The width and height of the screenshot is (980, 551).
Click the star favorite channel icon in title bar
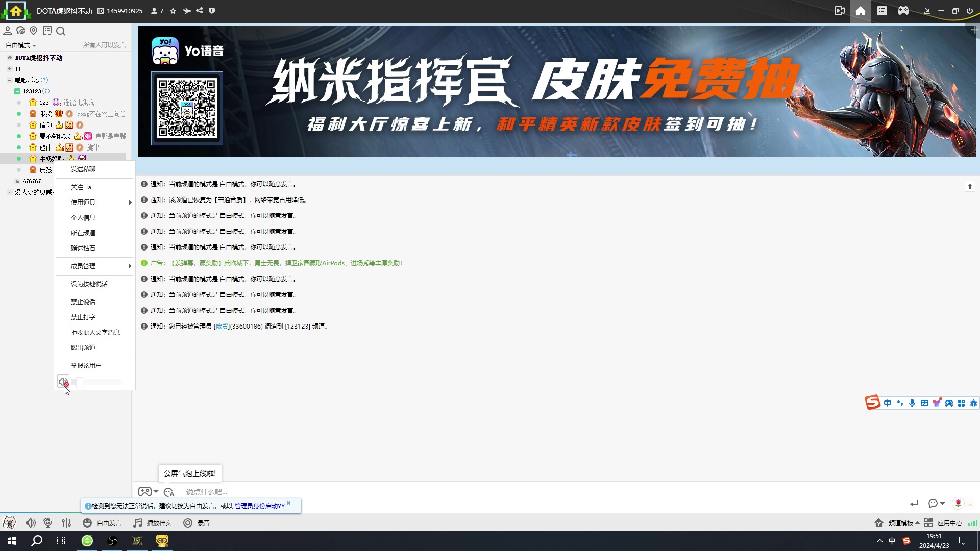click(173, 11)
